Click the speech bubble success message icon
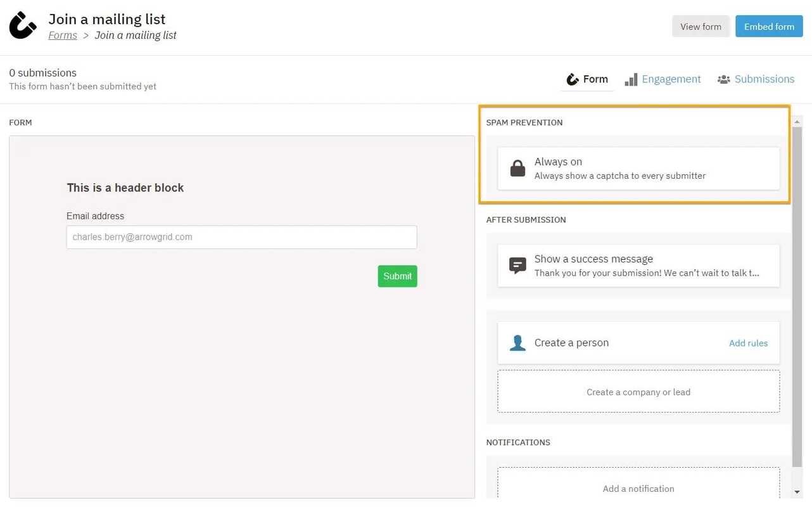 517,265
